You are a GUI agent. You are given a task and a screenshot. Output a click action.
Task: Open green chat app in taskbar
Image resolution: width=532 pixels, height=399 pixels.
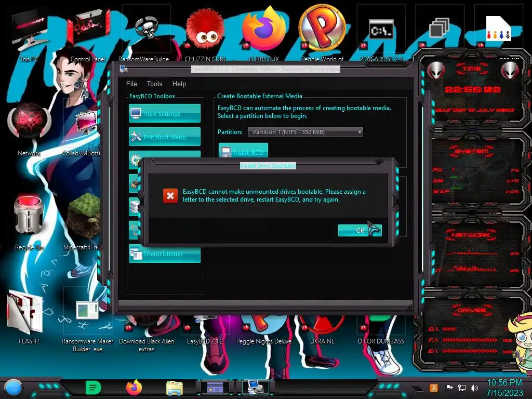point(94,388)
